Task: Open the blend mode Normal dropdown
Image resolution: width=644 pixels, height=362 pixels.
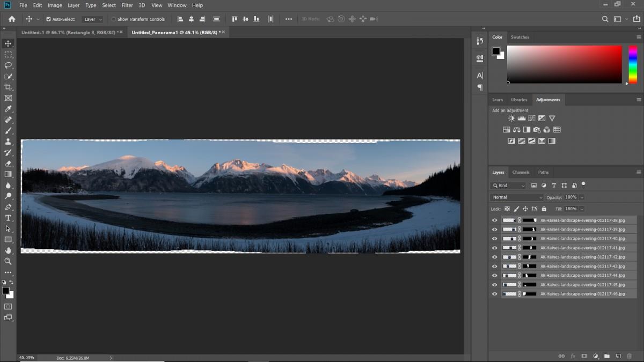Action: click(x=517, y=197)
